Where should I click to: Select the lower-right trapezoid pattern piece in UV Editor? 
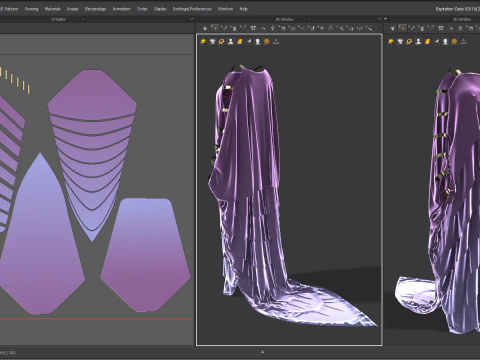pos(145,255)
